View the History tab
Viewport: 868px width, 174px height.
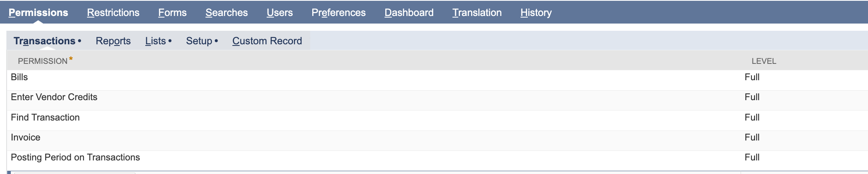coord(536,13)
